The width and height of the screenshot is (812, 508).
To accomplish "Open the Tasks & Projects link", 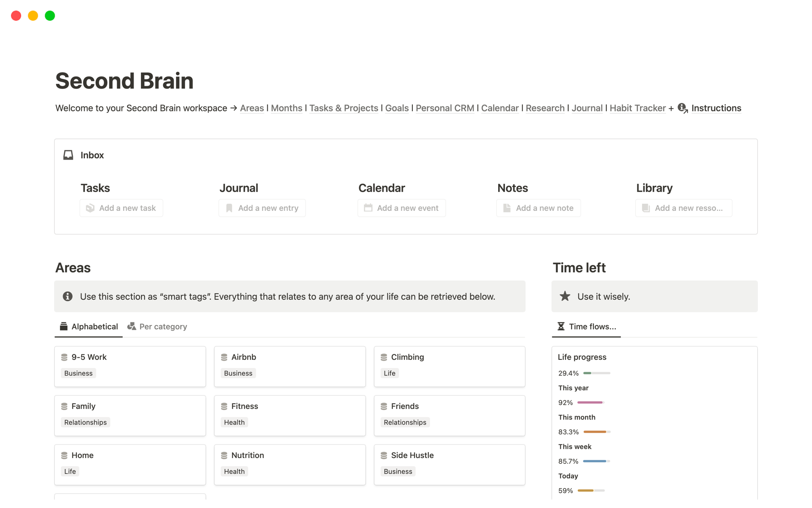I will [343, 108].
